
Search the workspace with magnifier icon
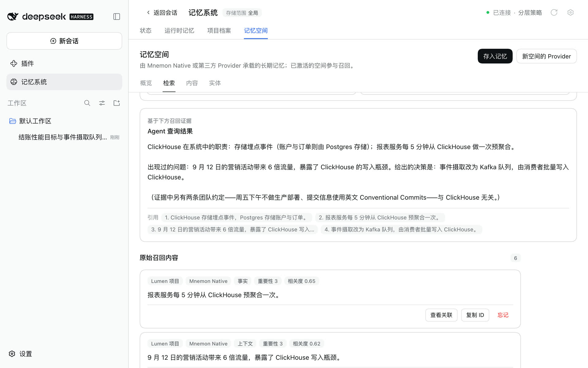pos(87,103)
